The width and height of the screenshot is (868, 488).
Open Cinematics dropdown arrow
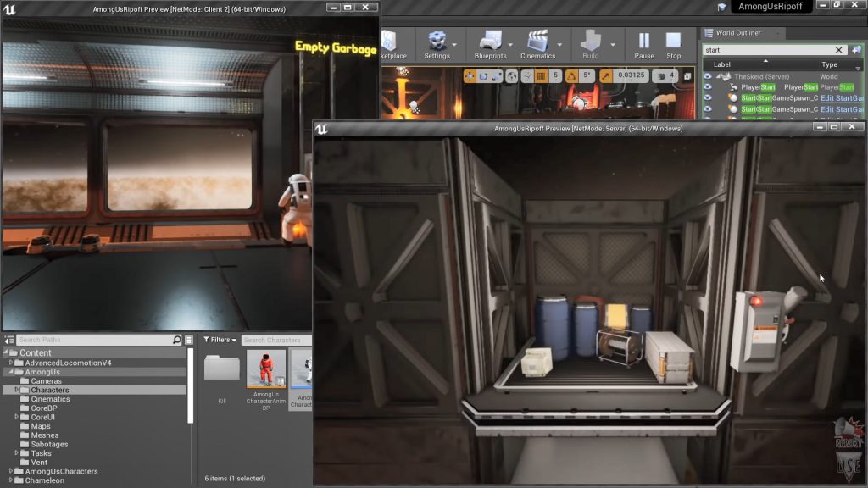tap(559, 45)
